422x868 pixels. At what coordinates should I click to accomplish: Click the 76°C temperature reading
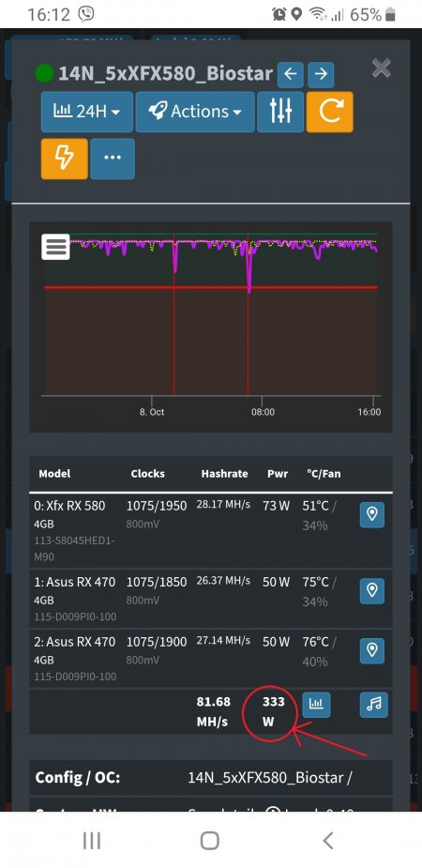315,642
